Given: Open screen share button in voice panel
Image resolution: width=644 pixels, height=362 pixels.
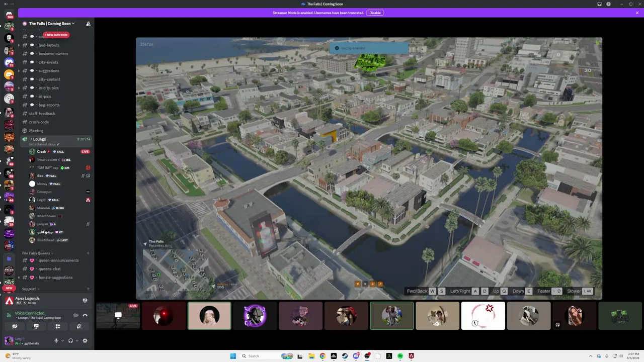Looking at the screenshot, I should click(36, 326).
